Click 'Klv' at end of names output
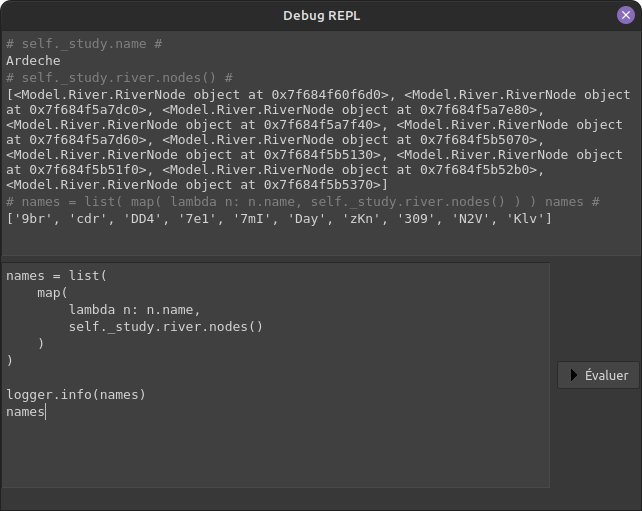The width and height of the screenshot is (642, 511). [525, 218]
